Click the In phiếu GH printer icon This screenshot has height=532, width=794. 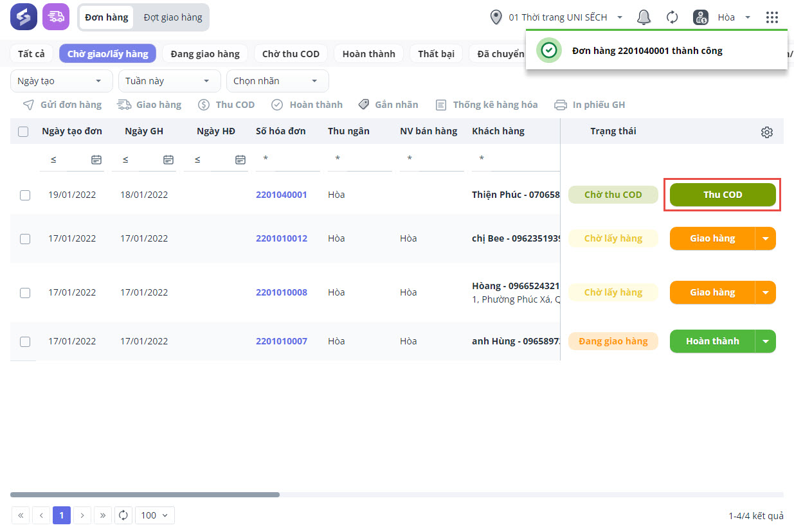tap(561, 105)
